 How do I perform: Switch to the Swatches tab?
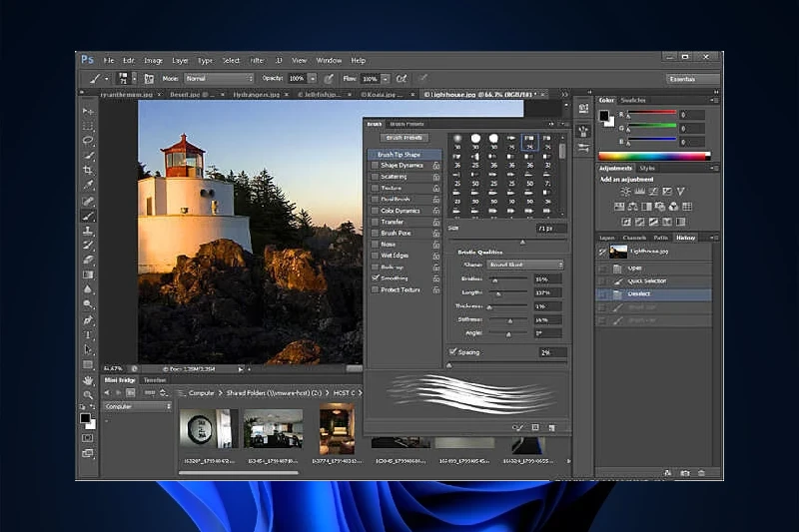[634, 101]
